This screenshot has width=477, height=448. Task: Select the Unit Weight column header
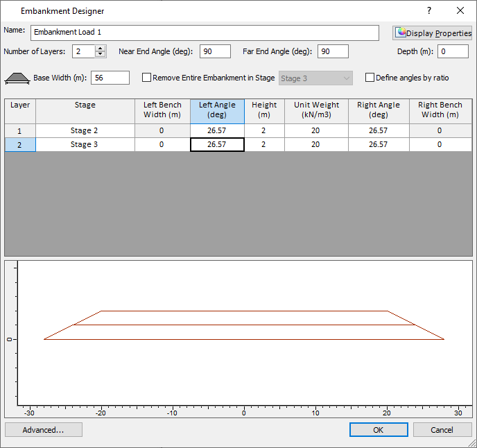[316, 110]
